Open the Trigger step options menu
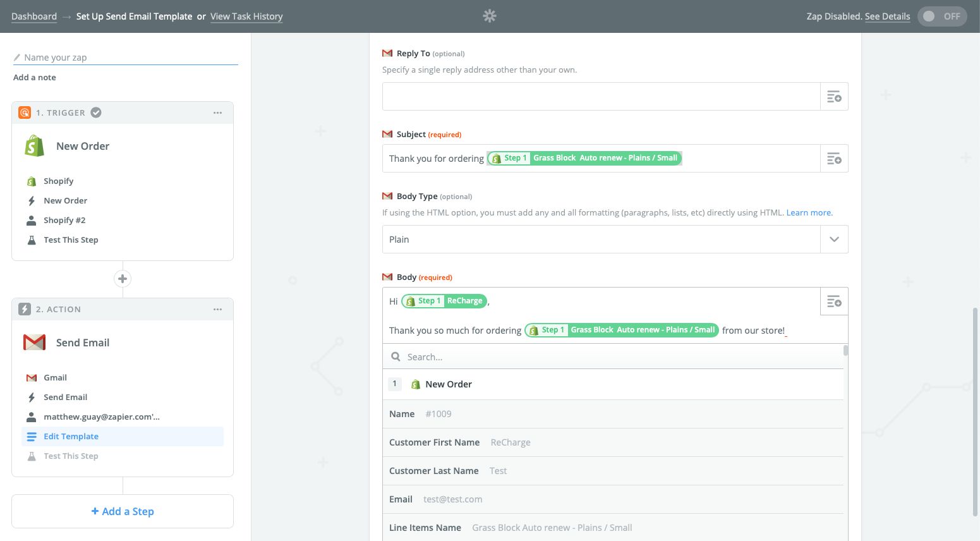The image size is (980, 541). pos(217,113)
